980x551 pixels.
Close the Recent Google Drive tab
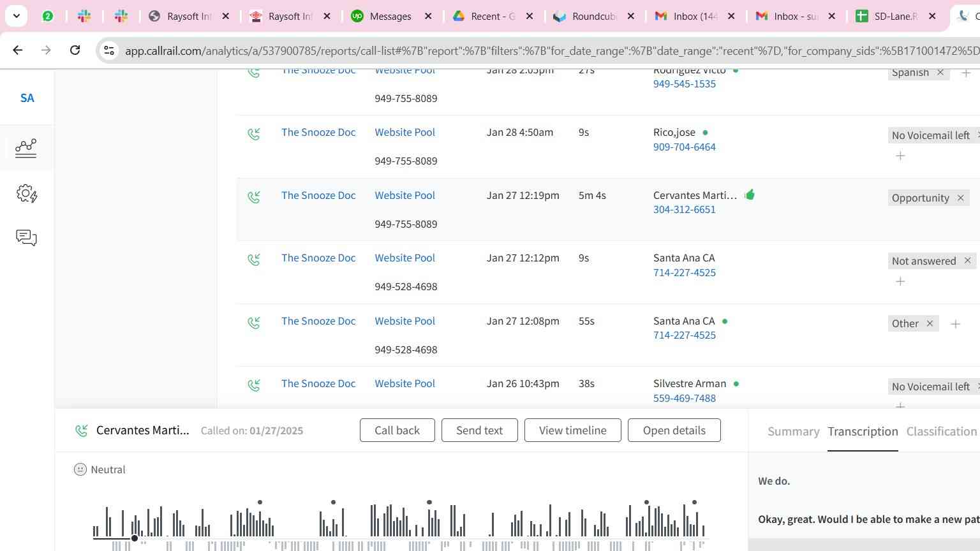(530, 17)
